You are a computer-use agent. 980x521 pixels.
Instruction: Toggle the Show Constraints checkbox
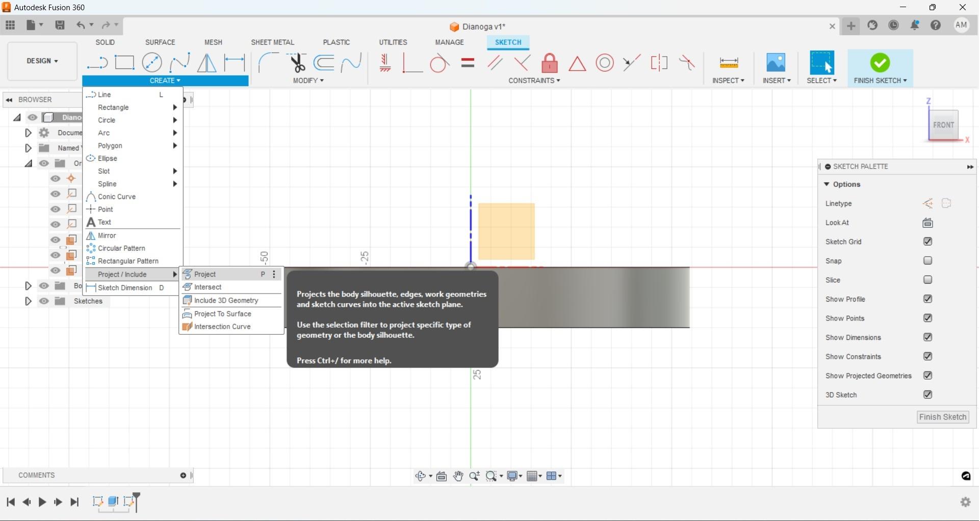coord(928,356)
